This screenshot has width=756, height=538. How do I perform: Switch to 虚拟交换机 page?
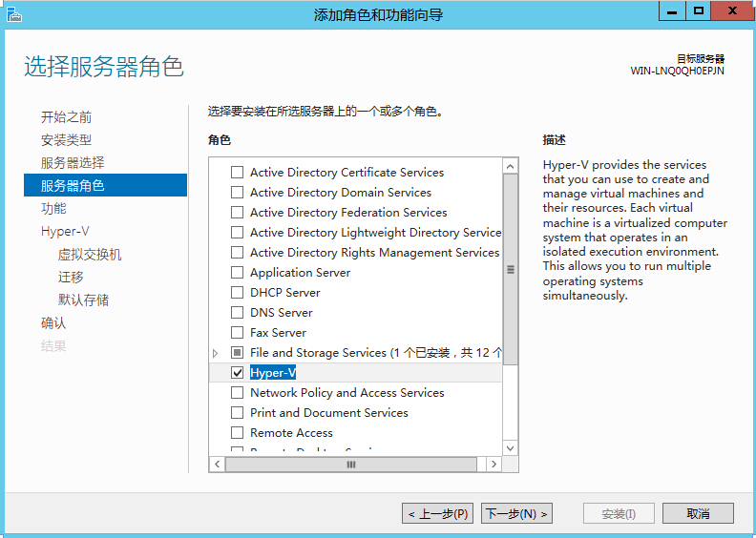point(90,255)
